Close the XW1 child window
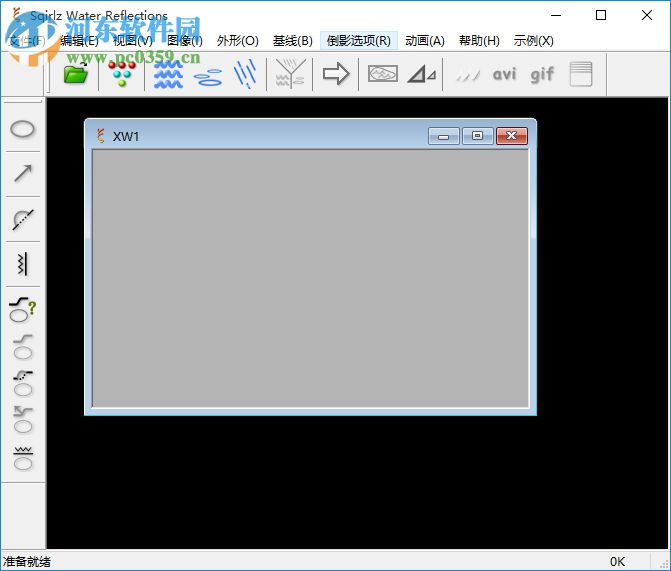Screen dimensions: 671x571 click(512, 136)
